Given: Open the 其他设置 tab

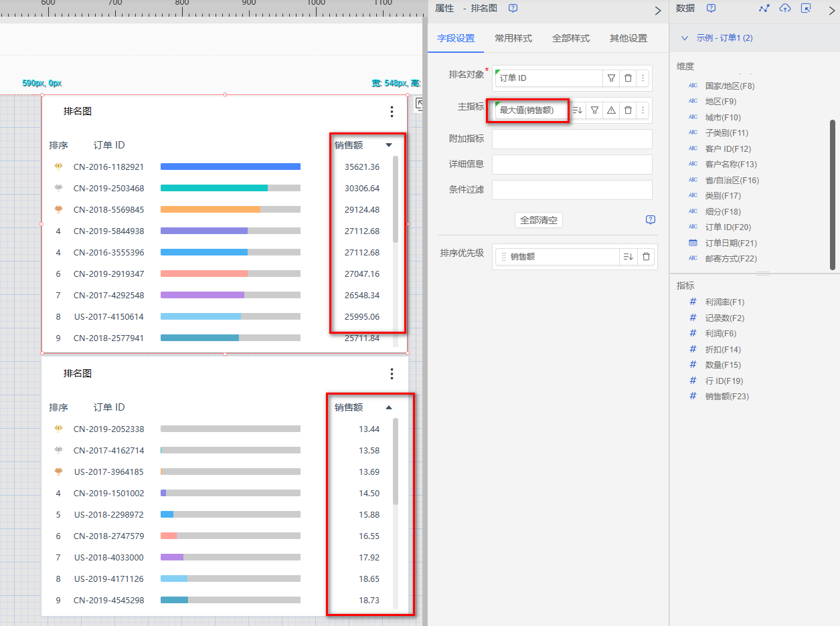Looking at the screenshot, I should 628,38.
